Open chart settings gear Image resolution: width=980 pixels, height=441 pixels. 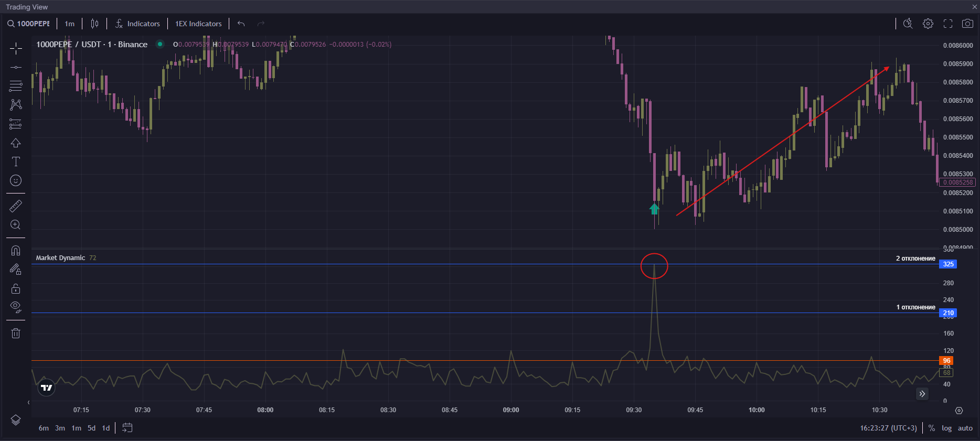(x=928, y=24)
